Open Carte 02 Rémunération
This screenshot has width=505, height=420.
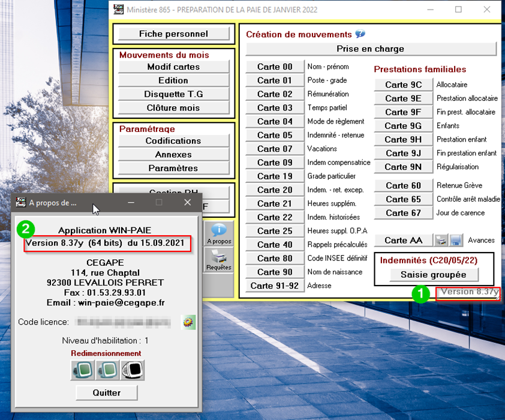point(275,94)
